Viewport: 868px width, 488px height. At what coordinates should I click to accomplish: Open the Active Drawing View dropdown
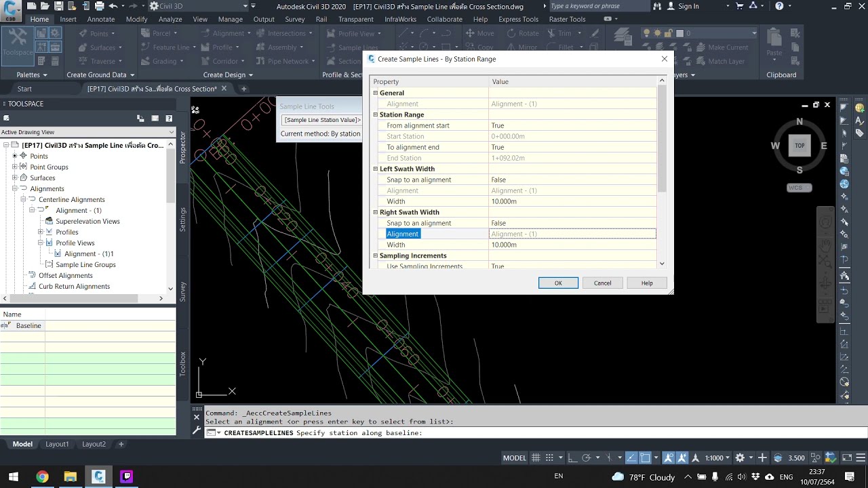pyautogui.click(x=87, y=132)
